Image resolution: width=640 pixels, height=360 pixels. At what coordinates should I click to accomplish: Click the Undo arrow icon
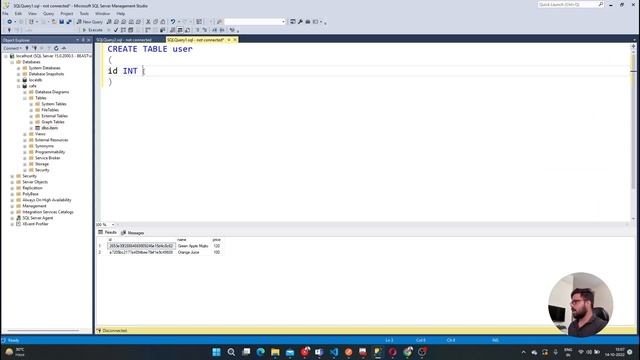(x=173, y=22)
